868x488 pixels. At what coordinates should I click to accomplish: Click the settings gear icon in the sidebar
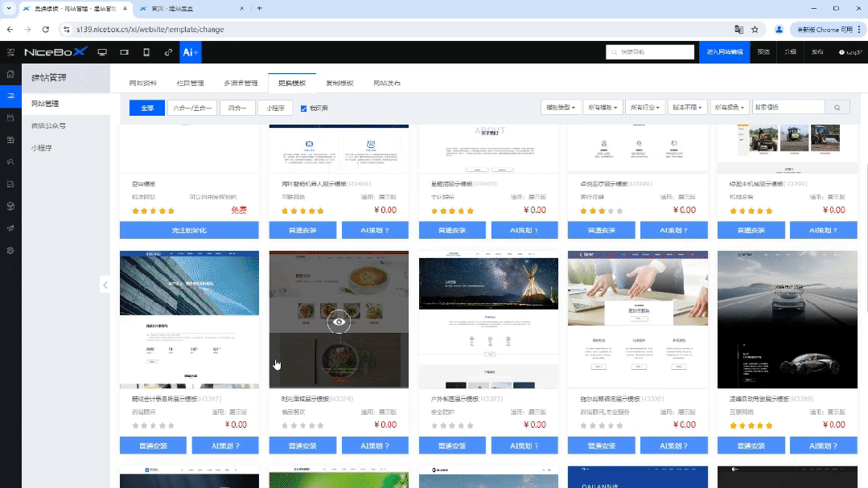tap(10, 250)
